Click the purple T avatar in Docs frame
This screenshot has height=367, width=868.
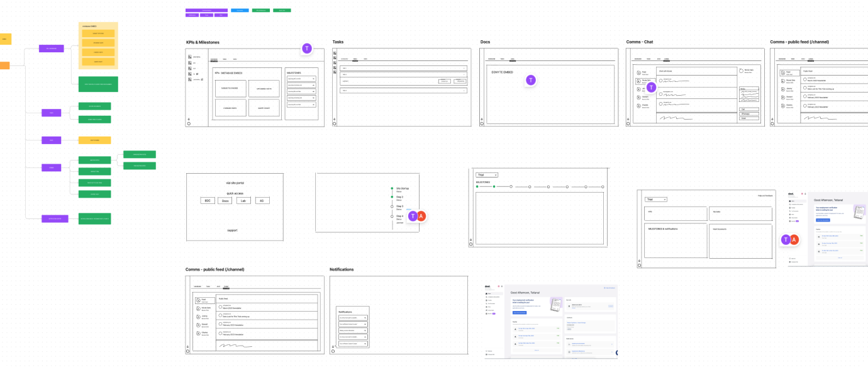click(x=531, y=80)
